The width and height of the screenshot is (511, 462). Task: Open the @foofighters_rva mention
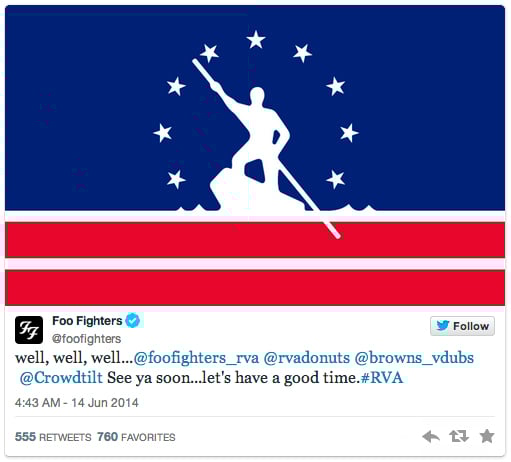coord(196,358)
